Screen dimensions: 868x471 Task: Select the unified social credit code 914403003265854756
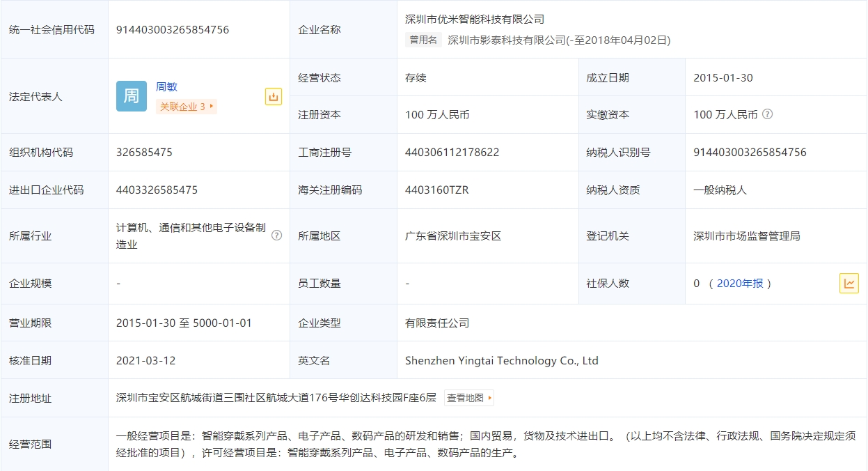pos(173,30)
